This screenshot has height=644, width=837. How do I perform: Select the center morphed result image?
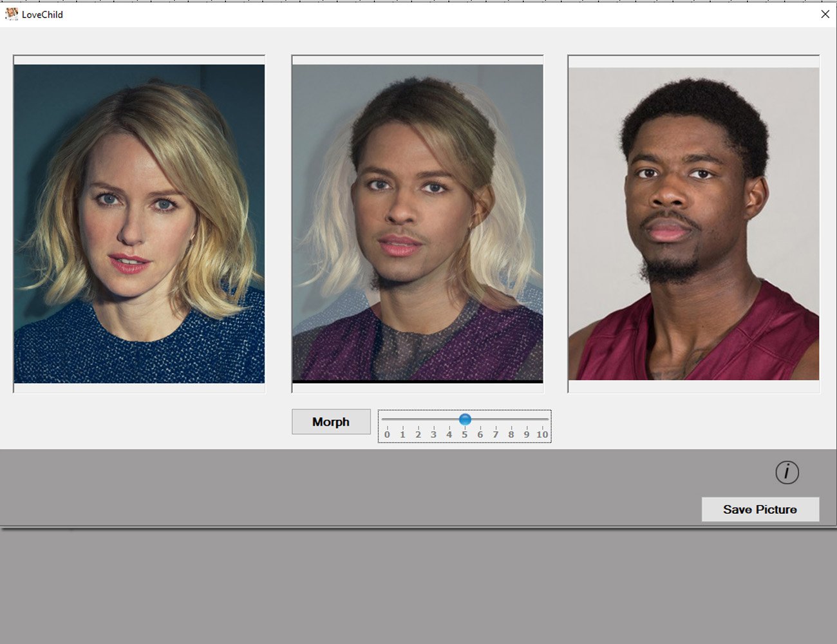(x=417, y=223)
